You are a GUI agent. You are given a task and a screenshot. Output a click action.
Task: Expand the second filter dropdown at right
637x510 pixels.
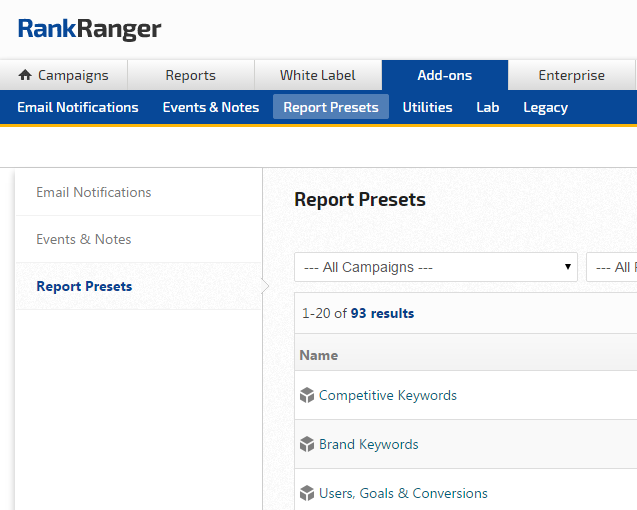point(612,267)
